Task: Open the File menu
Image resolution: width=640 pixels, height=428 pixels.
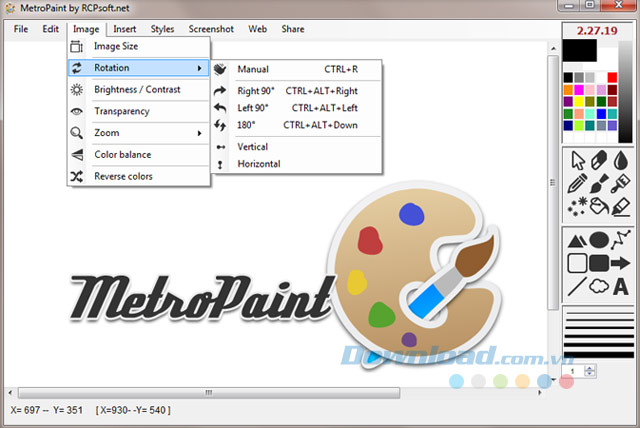Action: click(21, 29)
